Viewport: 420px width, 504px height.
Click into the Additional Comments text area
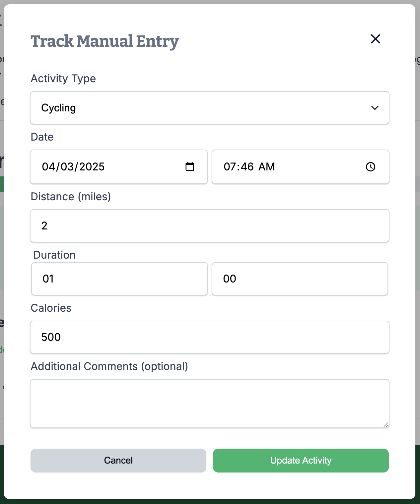[x=209, y=403]
